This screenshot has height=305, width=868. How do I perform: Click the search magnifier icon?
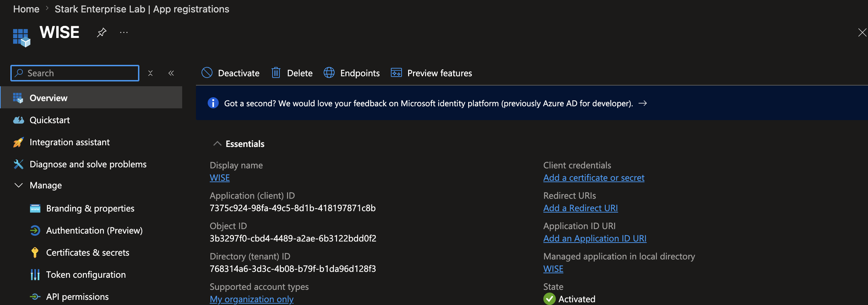click(19, 73)
